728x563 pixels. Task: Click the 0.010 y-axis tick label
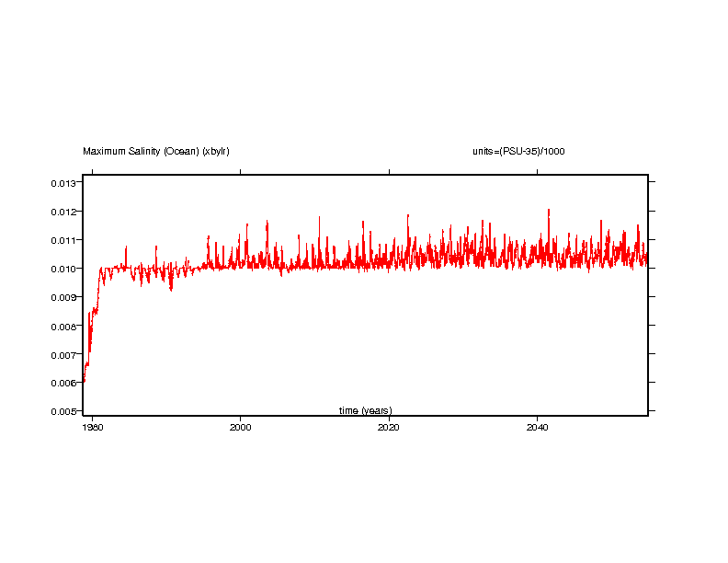[63, 269]
